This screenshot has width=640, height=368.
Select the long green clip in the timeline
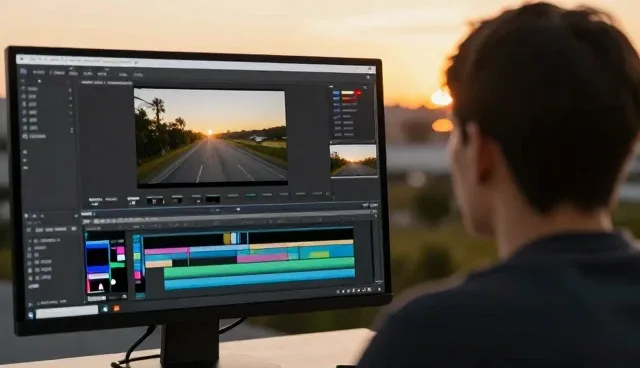[x=259, y=269]
